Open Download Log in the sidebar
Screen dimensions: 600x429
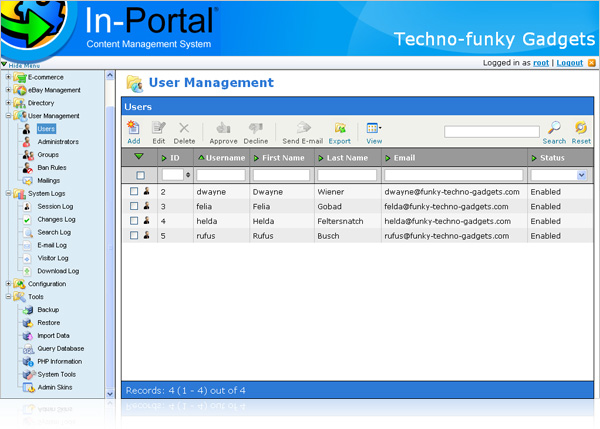[x=58, y=271]
